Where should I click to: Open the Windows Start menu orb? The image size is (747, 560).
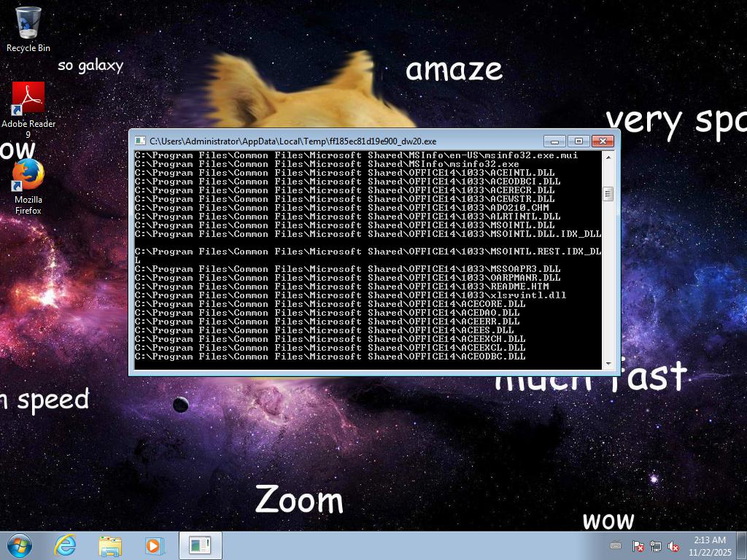coord(20,545)
